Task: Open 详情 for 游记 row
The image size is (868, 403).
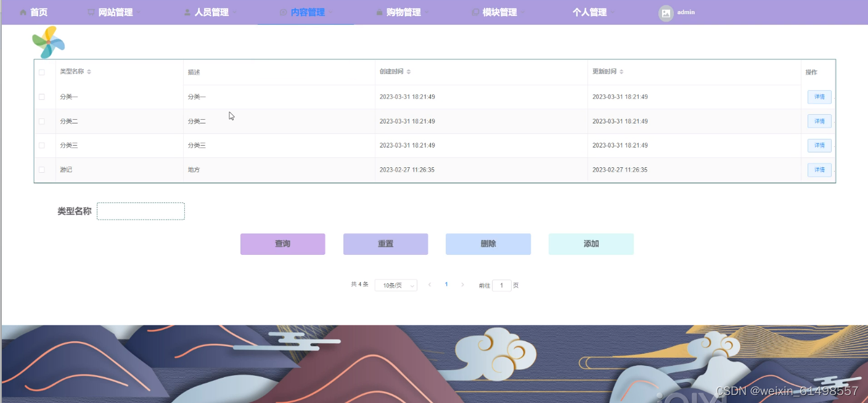Action: point(819,170)
